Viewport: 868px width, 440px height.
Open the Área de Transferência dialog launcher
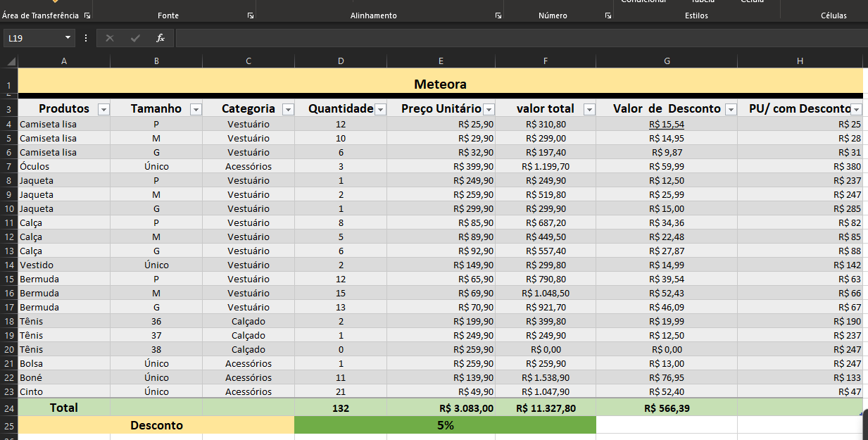(87, 15)
